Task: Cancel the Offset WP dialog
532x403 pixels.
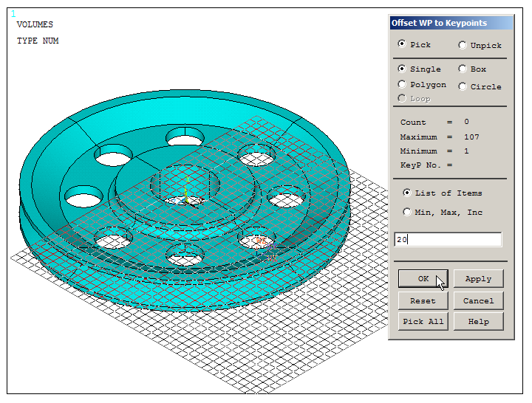Action: coord(478,300)
